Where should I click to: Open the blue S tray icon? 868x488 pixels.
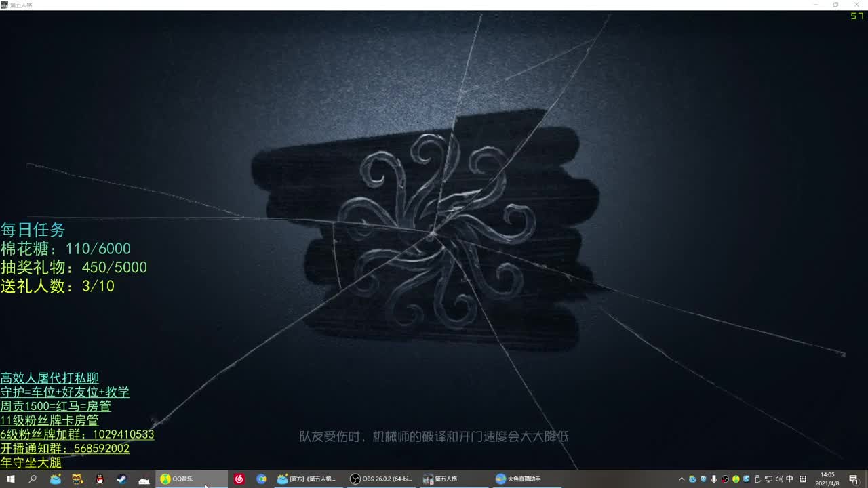point(747,479)
